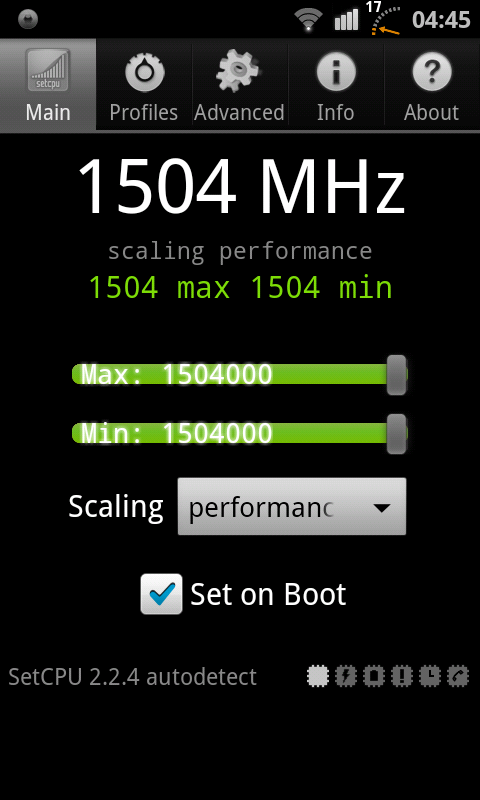This screenshot has width=480, height=800.
Task: Tap the 1504 MHz frequency readout
Action: click(x=241, y=187)
